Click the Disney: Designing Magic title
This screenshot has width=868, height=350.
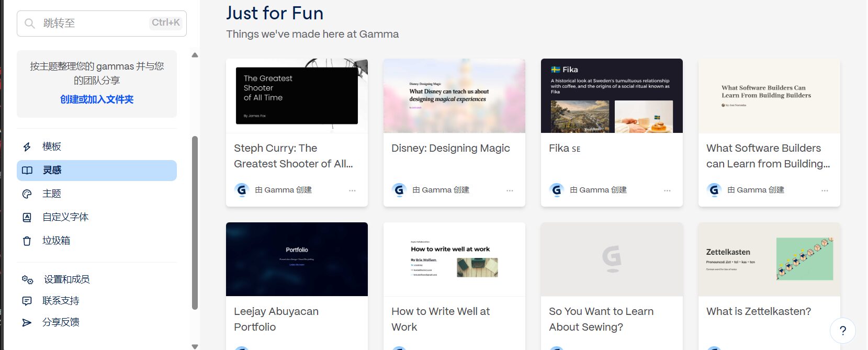[450, 149]
